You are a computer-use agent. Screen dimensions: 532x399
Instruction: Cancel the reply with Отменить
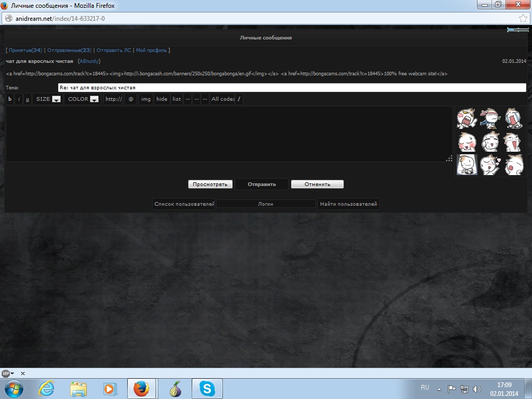point(317,184)
